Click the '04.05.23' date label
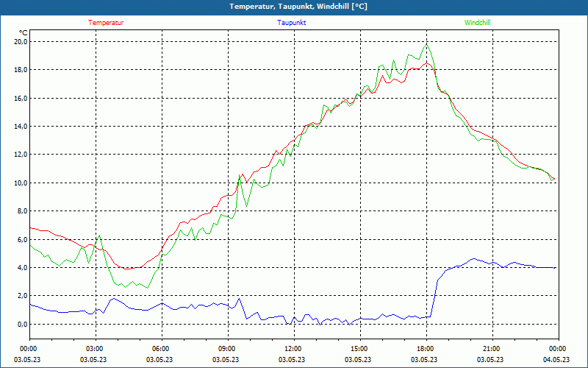Screen dimensions: 588x368 [556, 359]
